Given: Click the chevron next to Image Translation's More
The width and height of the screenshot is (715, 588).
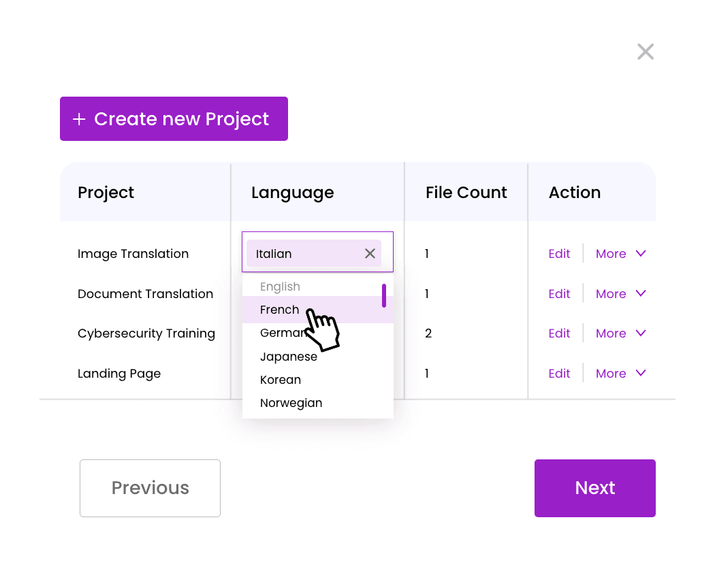Looking at the screenshot, I should [641, 253].
